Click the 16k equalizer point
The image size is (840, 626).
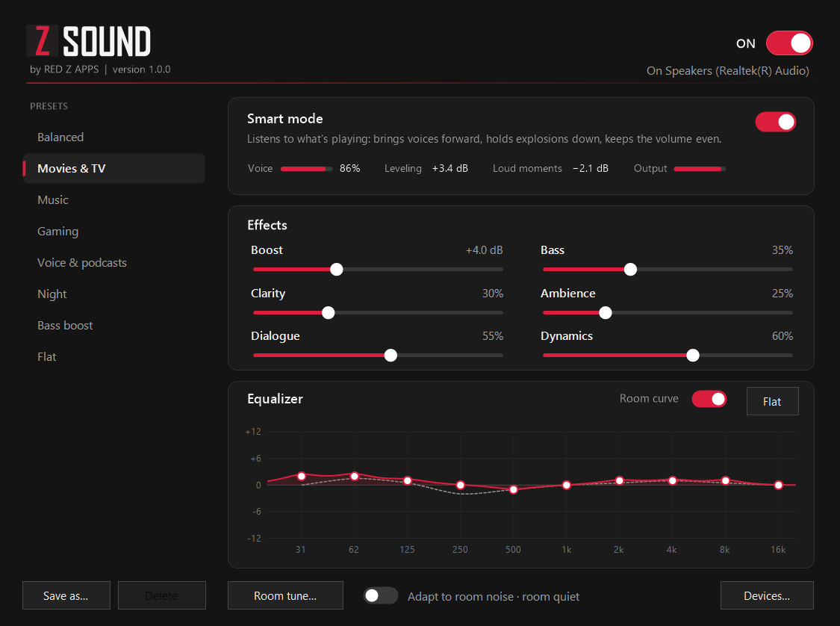[778, 485]
